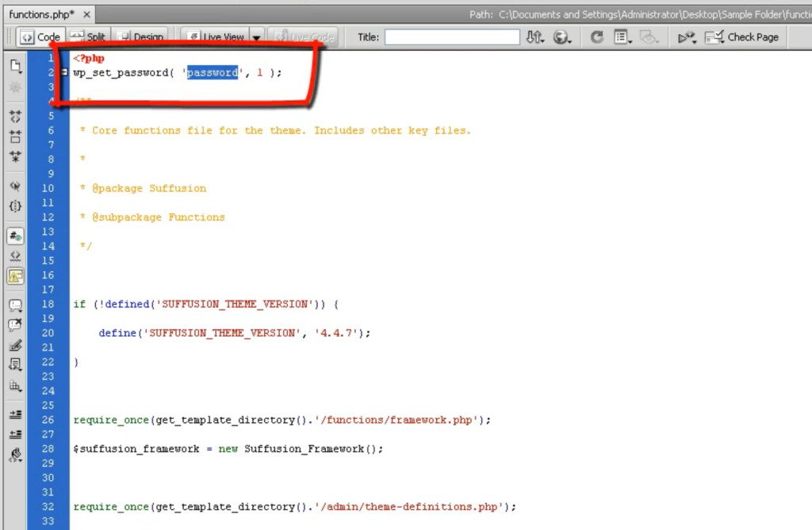Select the functions.php document tab
The width and height of the screenshot is (812, 530).
(x=44, y=13)
